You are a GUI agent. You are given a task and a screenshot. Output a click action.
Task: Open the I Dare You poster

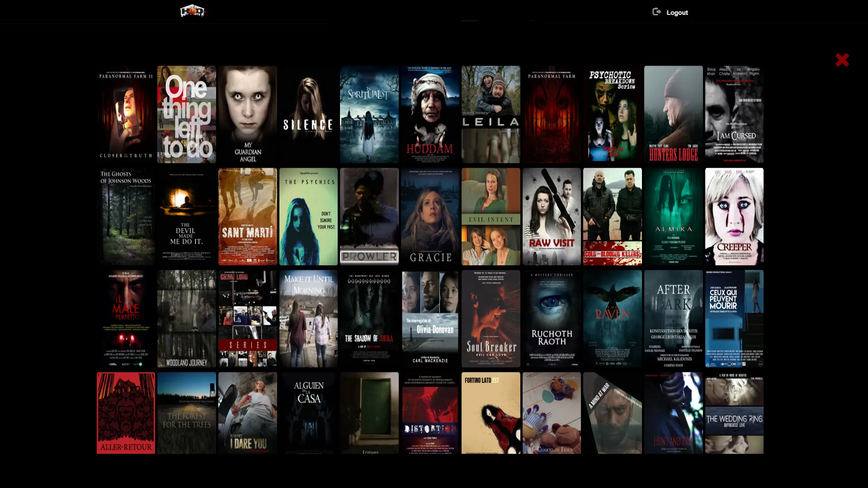click(x=248, y=413)
